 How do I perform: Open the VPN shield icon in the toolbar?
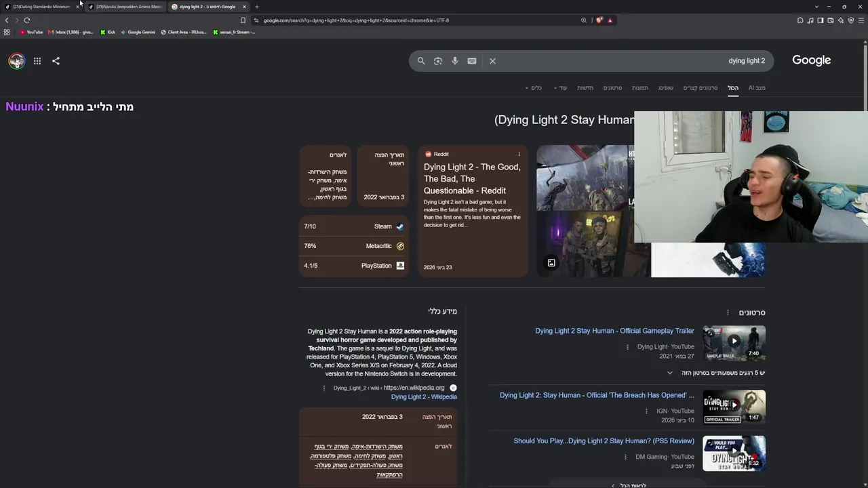851,20
